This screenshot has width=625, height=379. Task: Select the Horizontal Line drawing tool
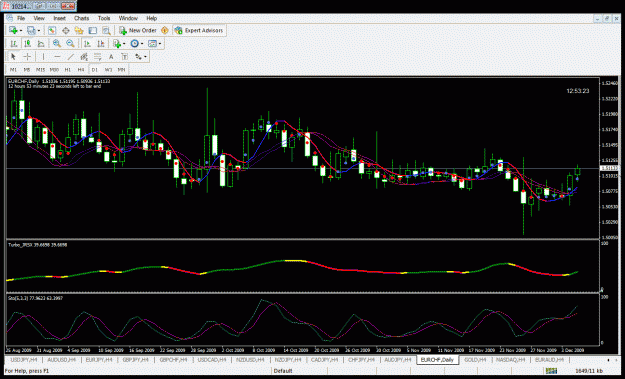57,57
